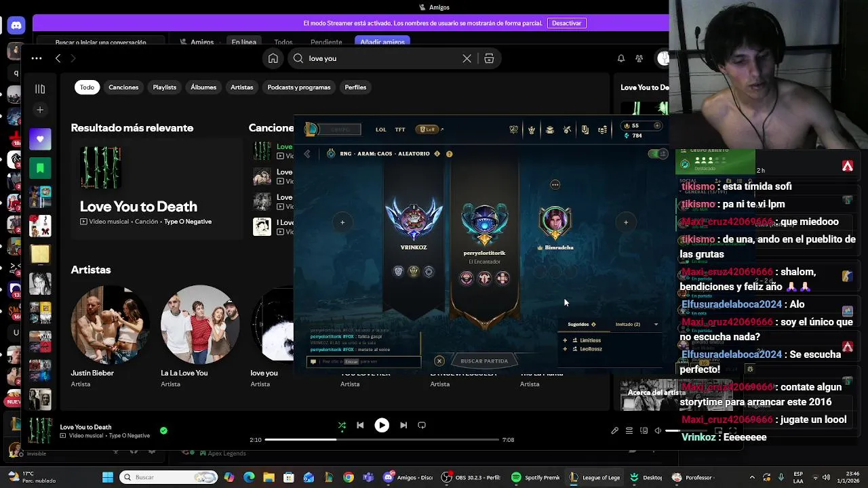This screenshot has height=488, width=868.
Task: Open Spotify home page icon
Action: pos(273,58)
